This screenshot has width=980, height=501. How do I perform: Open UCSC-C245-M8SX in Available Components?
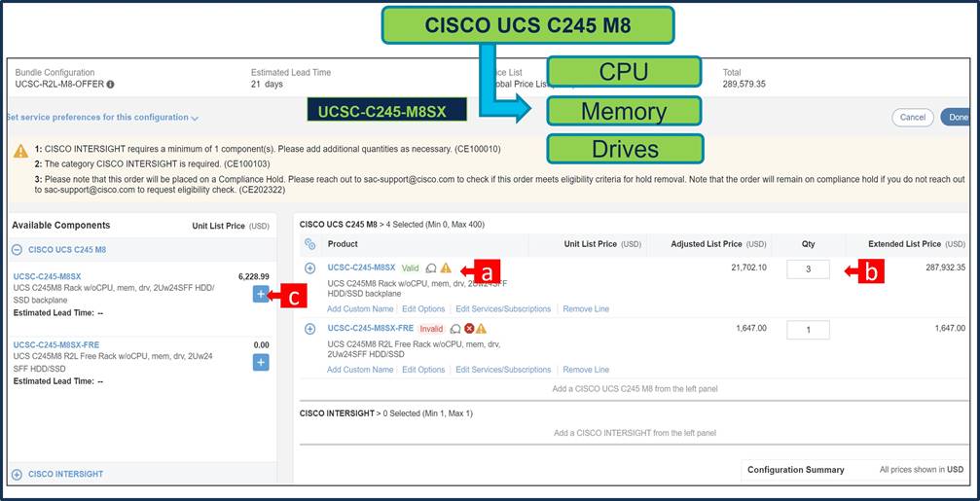(47, 276)
